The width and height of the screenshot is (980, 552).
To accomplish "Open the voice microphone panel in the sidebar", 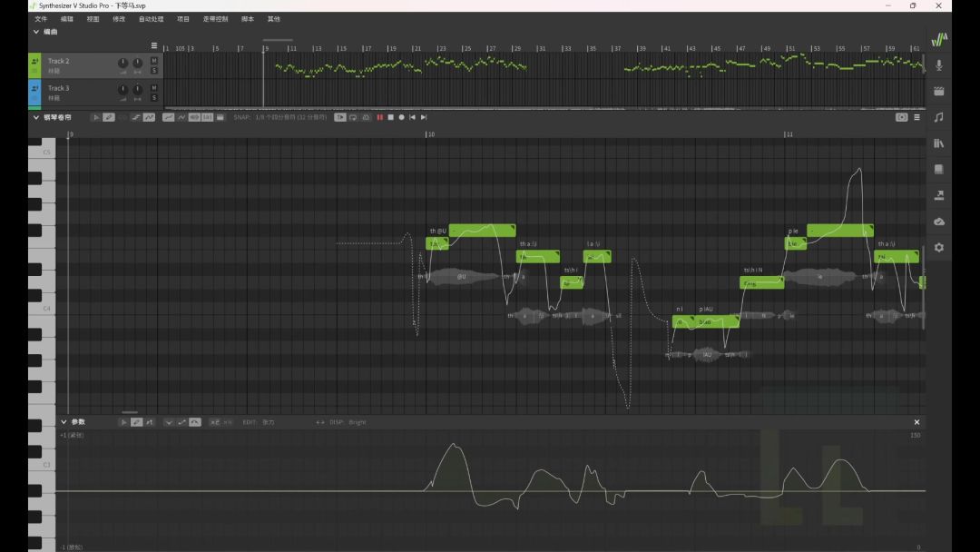I will click(x=938, y=65).
